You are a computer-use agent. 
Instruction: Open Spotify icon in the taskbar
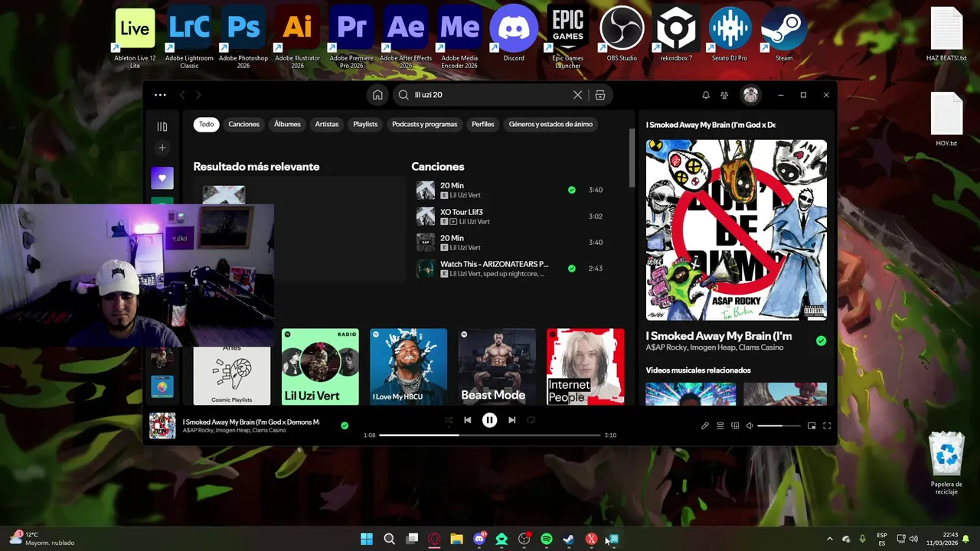point(547,540)
